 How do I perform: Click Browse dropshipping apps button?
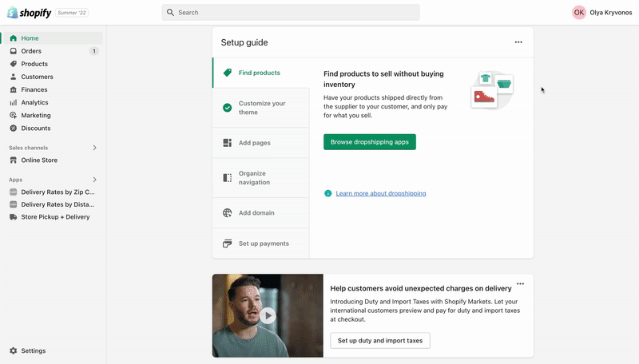click(x=370, y=142)
